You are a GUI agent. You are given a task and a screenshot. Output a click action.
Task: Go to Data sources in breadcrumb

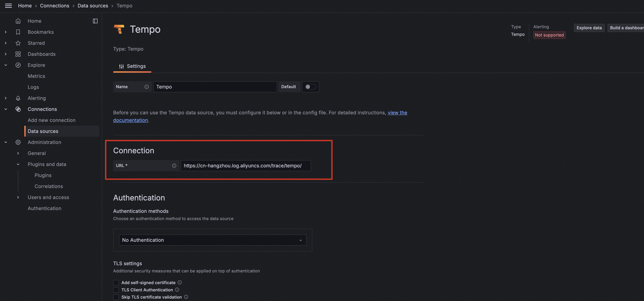pos(93,6)
